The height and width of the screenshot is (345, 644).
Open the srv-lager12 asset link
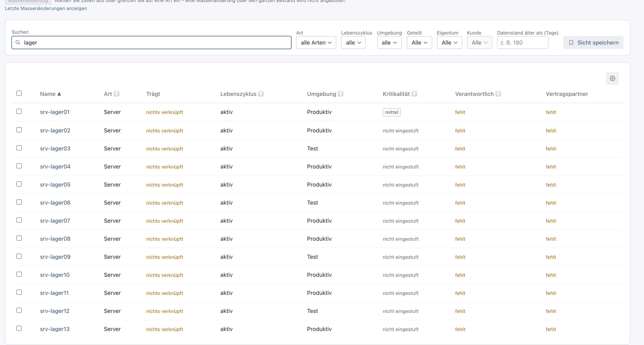[x=55, y=311]
